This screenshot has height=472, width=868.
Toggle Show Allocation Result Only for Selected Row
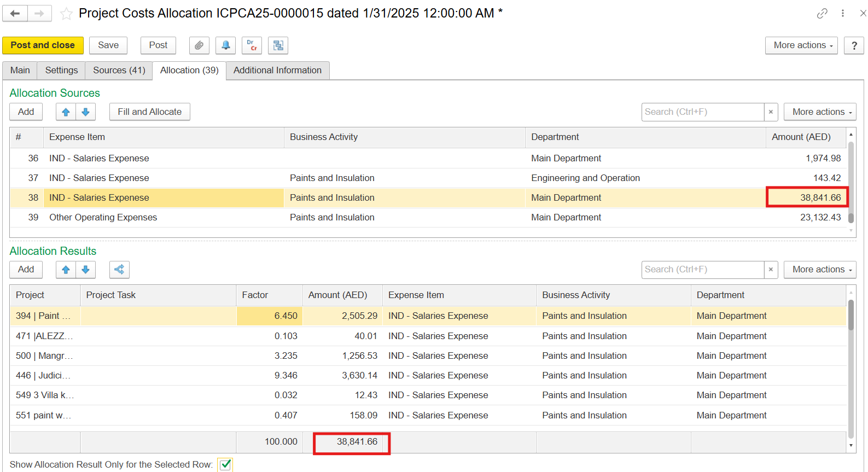click(225, 465)
